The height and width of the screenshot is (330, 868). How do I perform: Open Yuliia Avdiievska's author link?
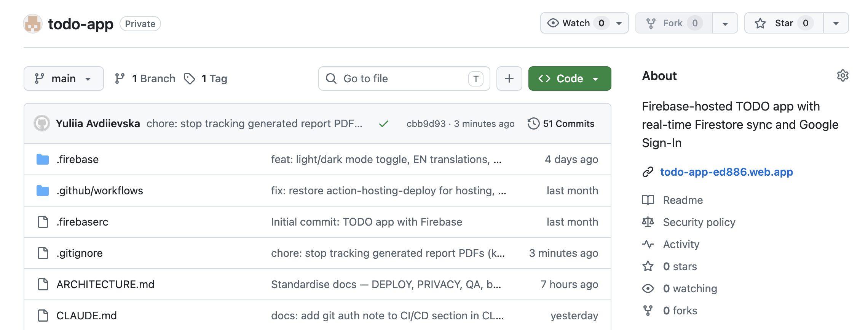98,123
